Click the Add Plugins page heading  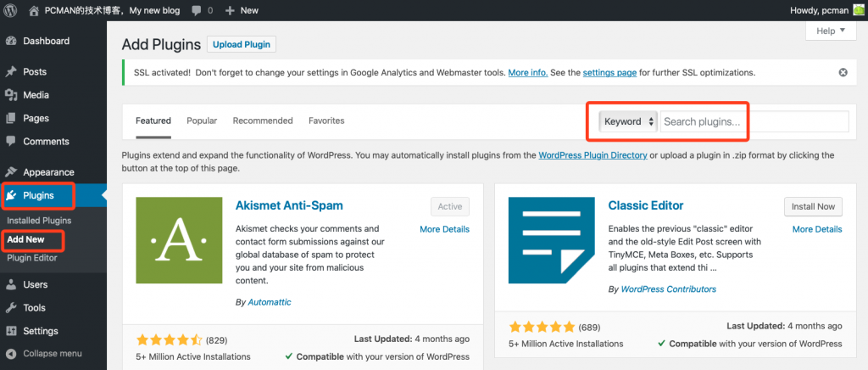161,45
